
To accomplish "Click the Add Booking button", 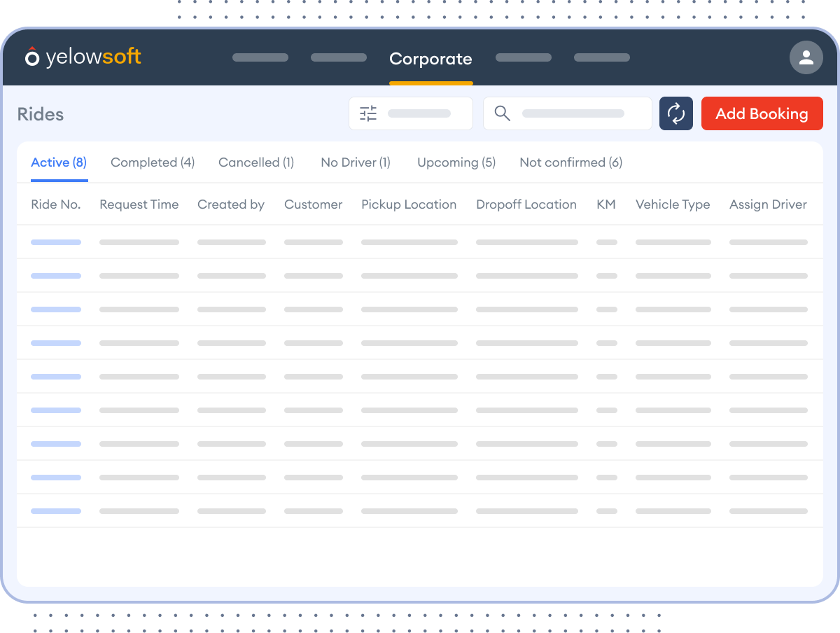I will (x=762, y=113).
